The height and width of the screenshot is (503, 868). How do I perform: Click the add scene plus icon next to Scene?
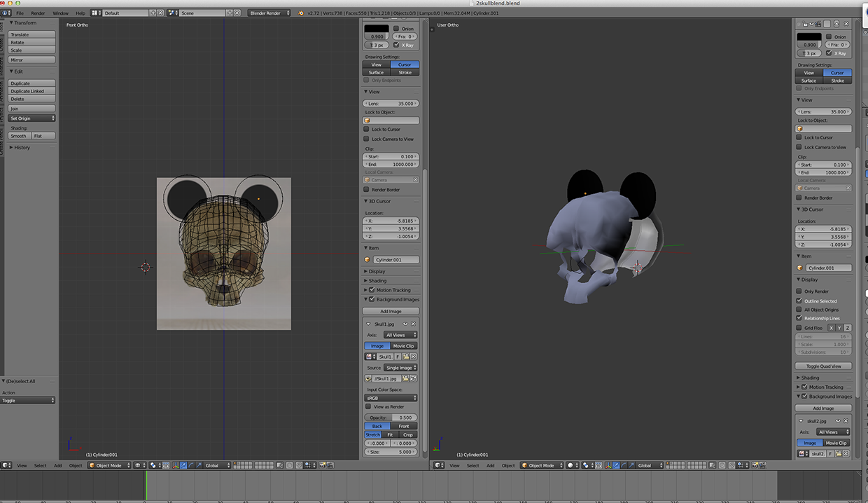click(x=231, y=13)
